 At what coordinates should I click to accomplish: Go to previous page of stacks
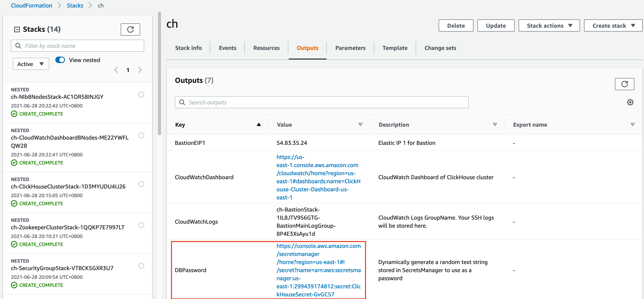coord(116,70)
